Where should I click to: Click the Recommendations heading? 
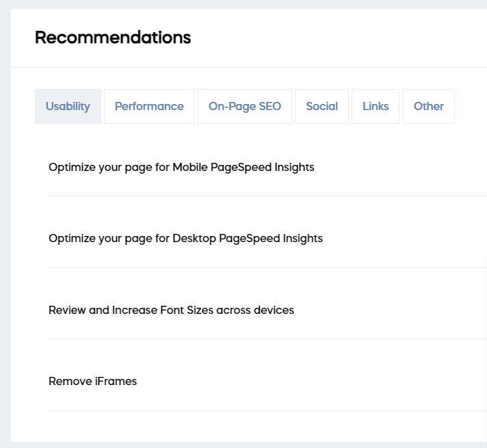point(113,38)
